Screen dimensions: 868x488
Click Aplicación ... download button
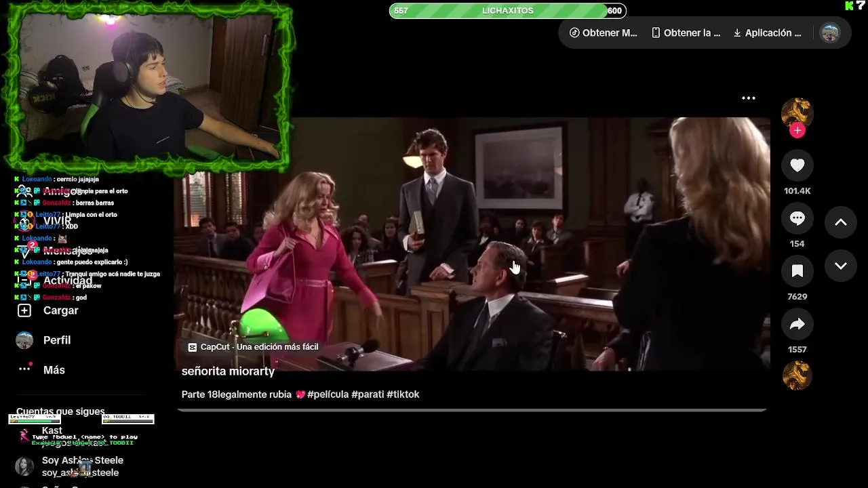(x=768, y=33)
